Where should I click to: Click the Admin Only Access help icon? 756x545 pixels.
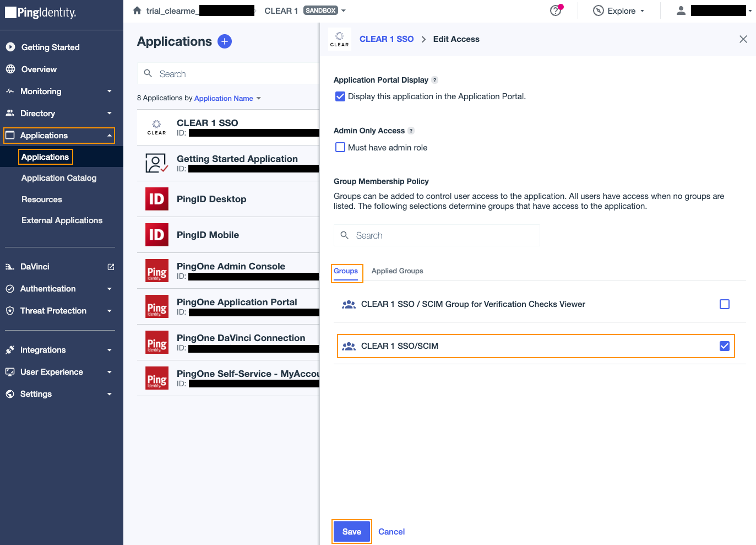click(411, 131)
